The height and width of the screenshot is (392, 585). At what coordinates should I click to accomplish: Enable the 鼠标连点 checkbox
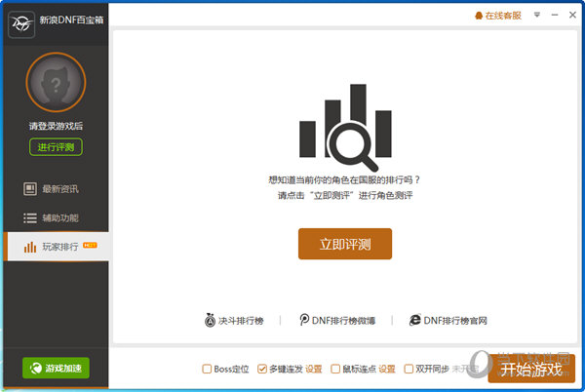click(335, 369)
